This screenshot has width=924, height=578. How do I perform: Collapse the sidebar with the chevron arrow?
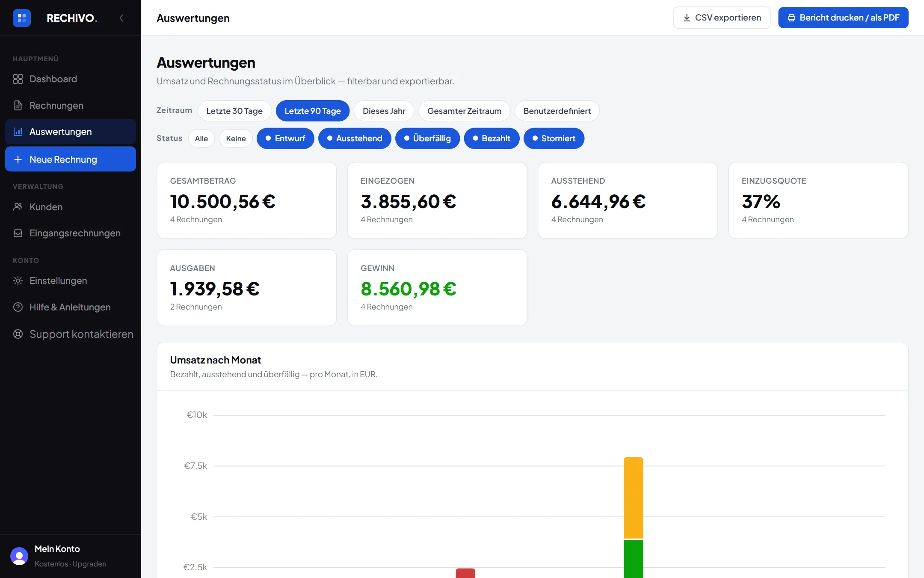click(121, 18)
